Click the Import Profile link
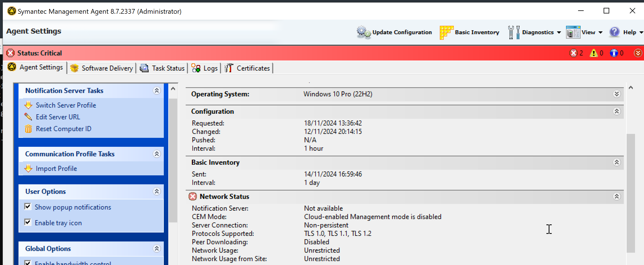The image size is (644, 265). coord(56,168)
